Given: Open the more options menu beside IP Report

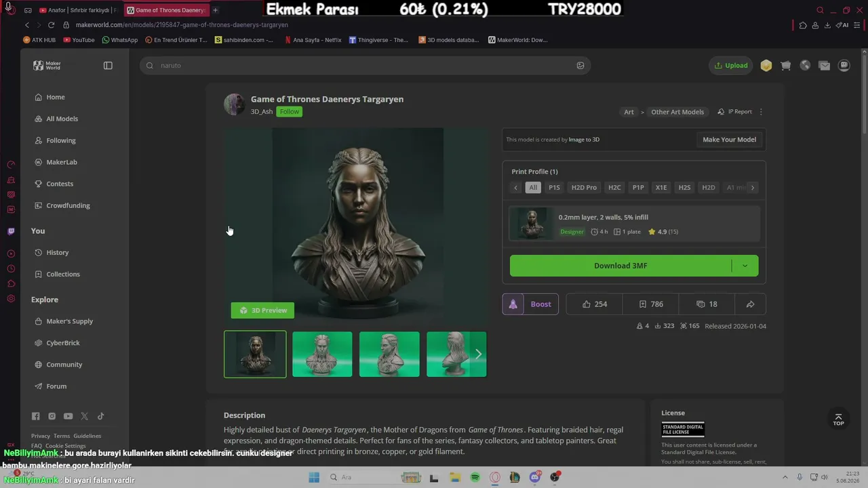Looking at the screenshot, I should [761, 112].
